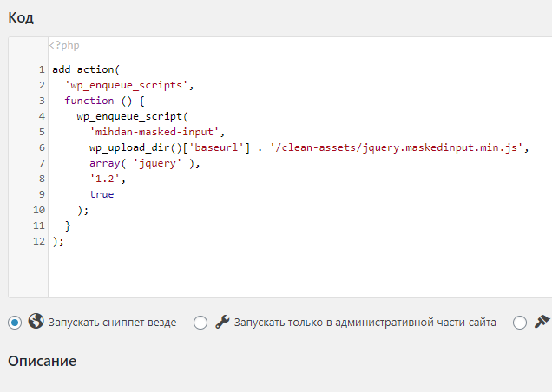Click line number 12 in the gutter
552x392 pixels.
click(x=39, y=241)
